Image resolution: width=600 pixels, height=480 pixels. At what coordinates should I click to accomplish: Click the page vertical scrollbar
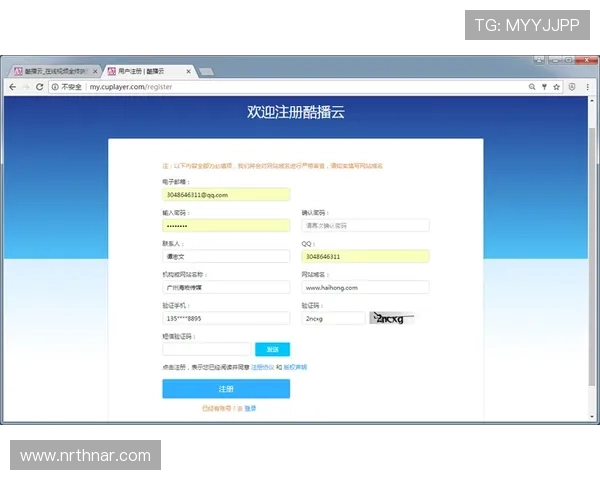point(592,256)
